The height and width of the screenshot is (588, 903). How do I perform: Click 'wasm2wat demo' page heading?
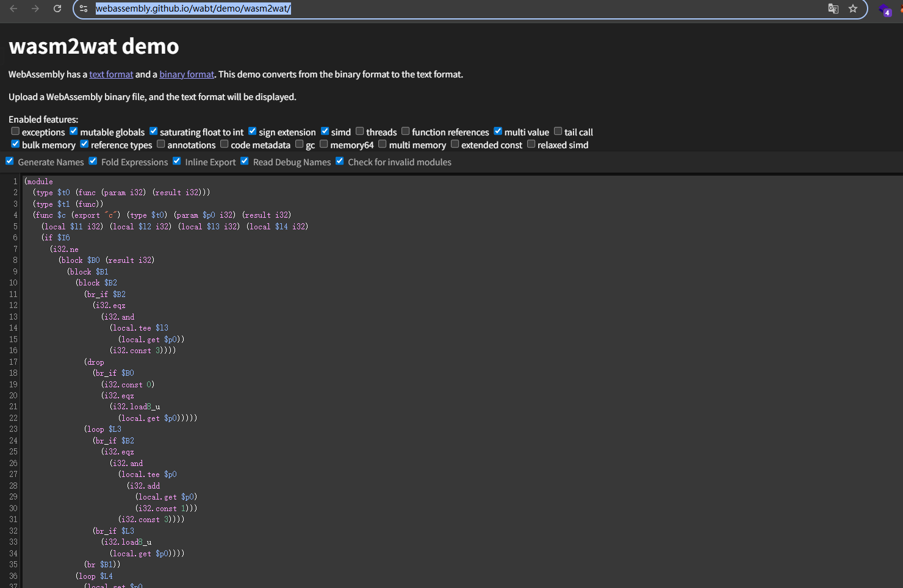[94, 46]
